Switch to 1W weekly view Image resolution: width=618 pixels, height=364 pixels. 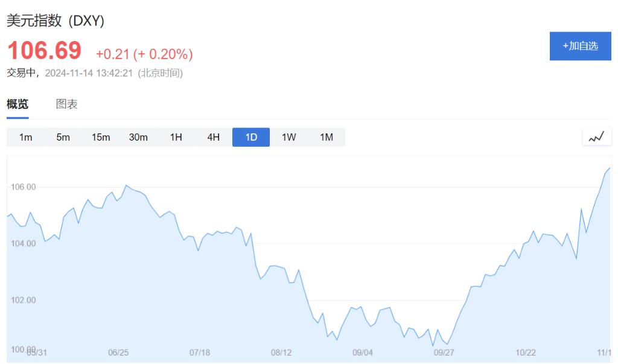tap(289, 137)
